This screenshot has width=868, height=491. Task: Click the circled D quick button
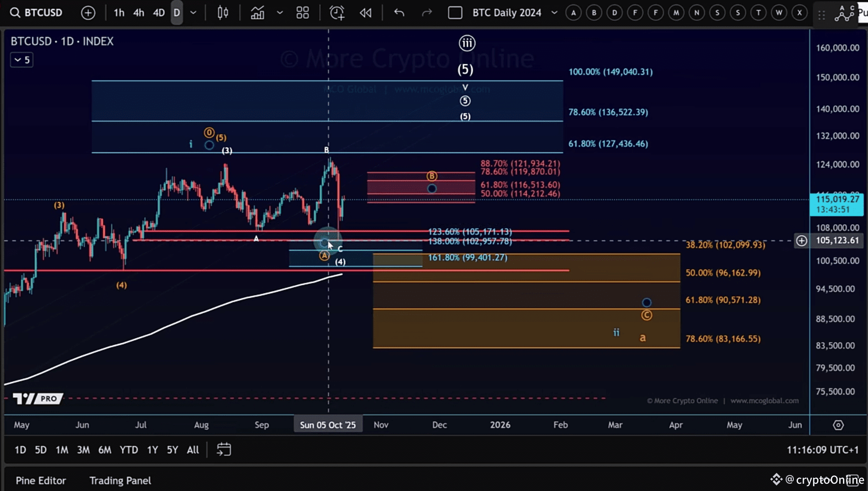pyautogui.click(x=615, y=13)
